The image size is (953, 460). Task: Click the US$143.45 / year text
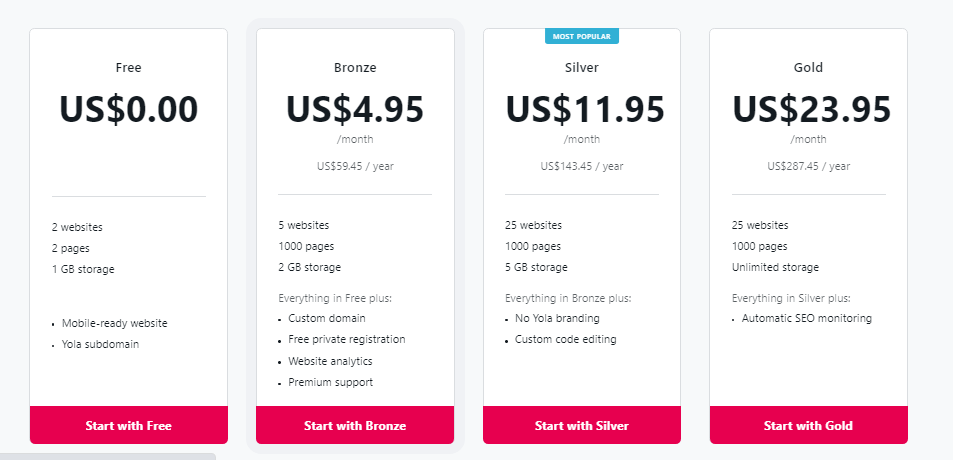582,166
